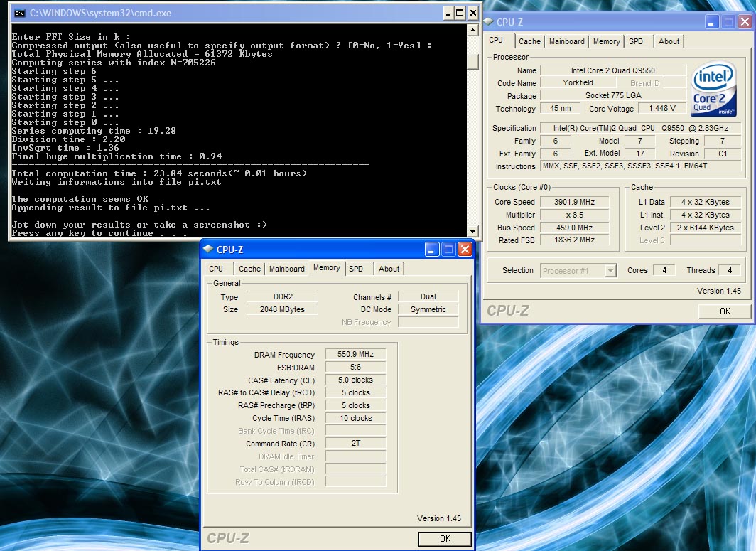The image size is (756, 551).
Task: Click the CAS# Latency value 5.0 clocks
Action: tap(355, 380)
